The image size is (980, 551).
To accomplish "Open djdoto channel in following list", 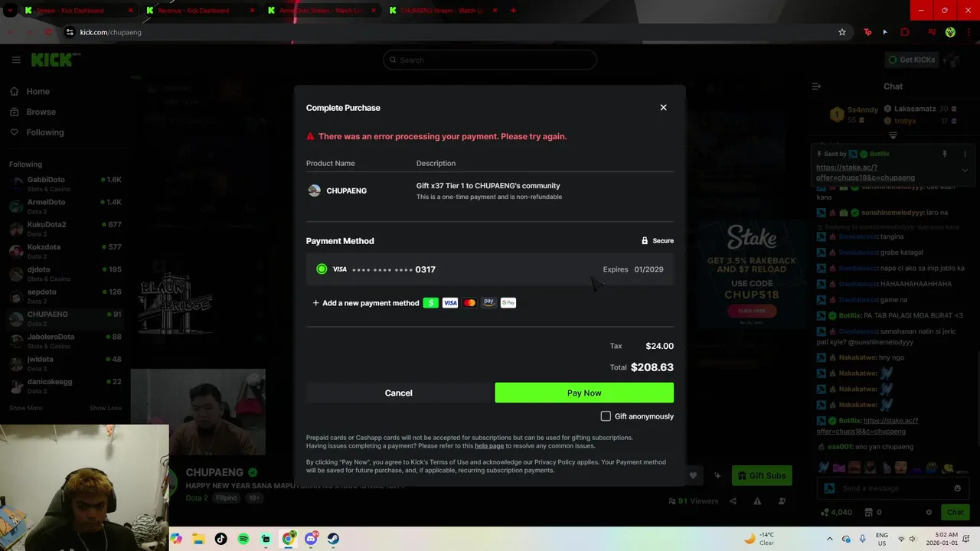I will point(65,273).
